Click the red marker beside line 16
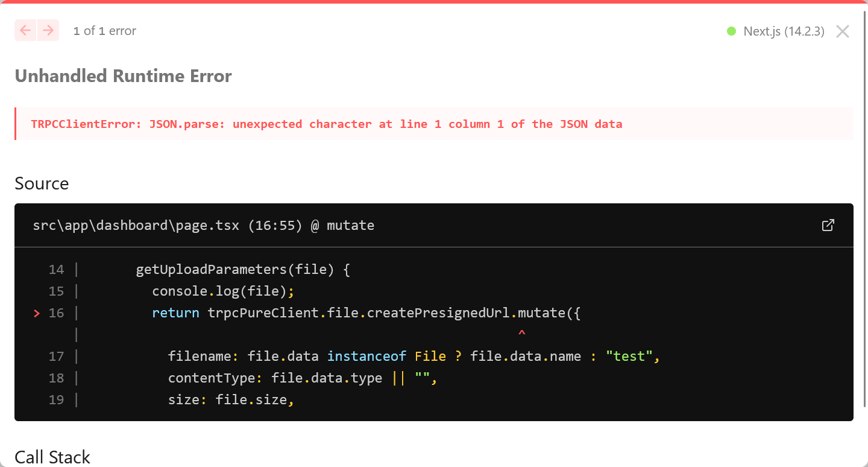Viewport: 868px width, 467px height. click(x=37, y=313)
